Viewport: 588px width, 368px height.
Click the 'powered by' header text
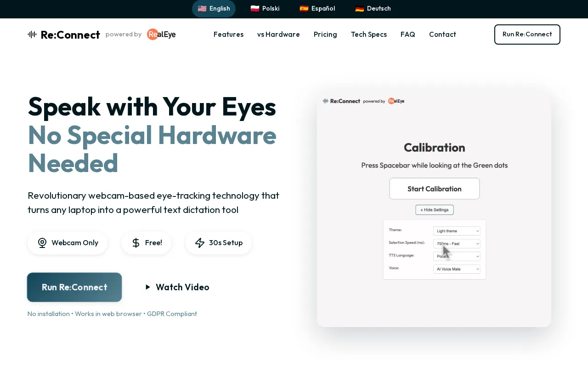[124, 34]
